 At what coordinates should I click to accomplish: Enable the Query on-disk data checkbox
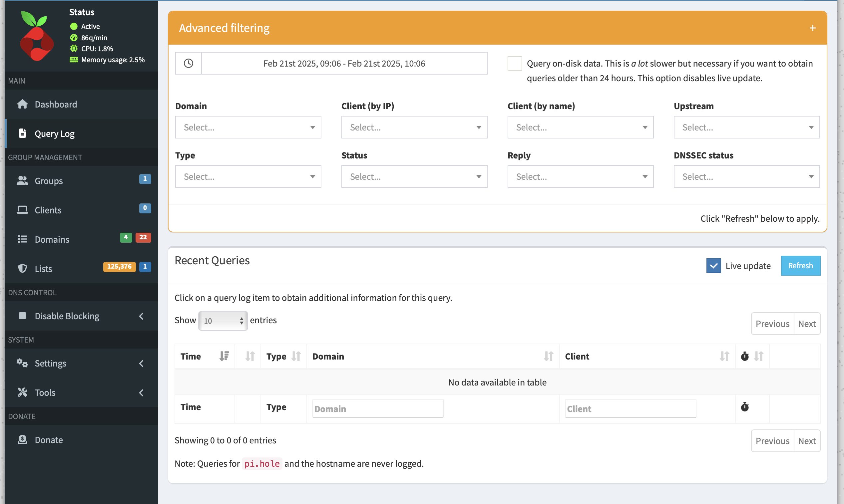(x=514, y=63)
